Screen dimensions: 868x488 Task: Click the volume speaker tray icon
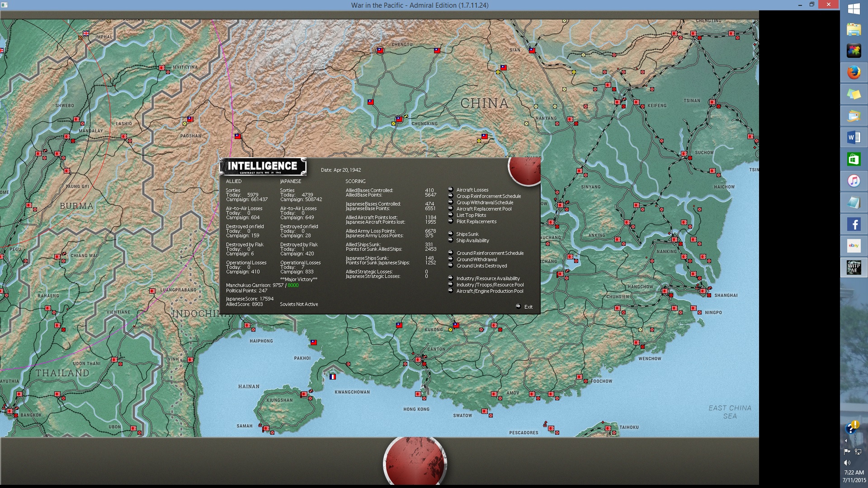(847, 463)
